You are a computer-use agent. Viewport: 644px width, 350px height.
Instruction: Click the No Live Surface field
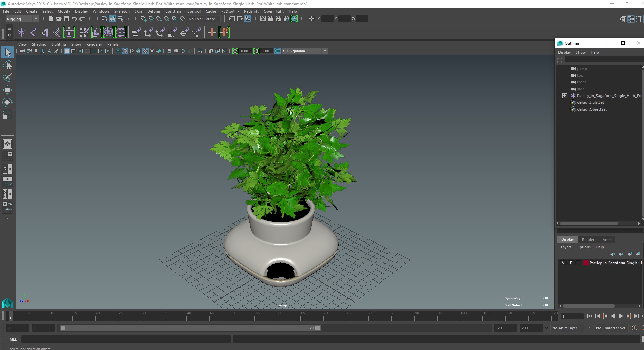[x=203, y=19]
